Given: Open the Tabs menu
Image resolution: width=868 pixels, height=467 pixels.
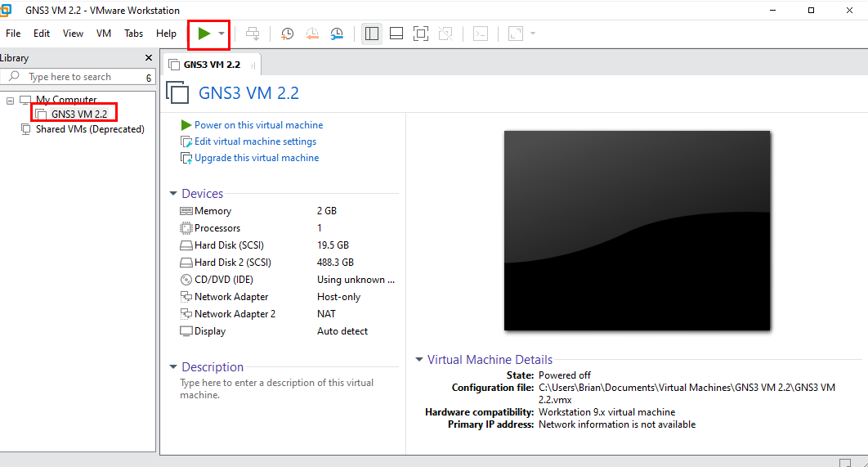Looking at the screenshot, I should [133, 34].
